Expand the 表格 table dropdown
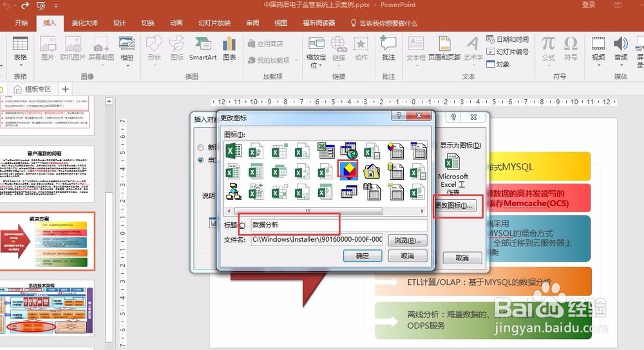 coord(20,65)
